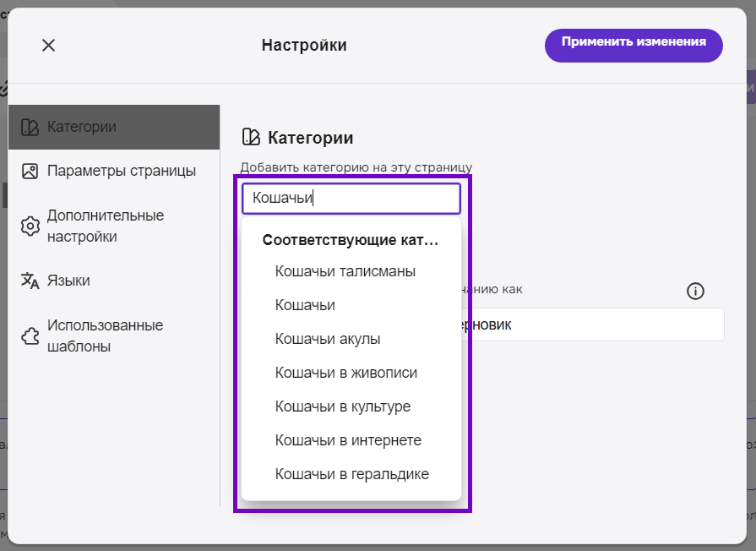Click the field showing "черновик" text
This screenshot has width=756, height=551.
click(x=591, y=325)
